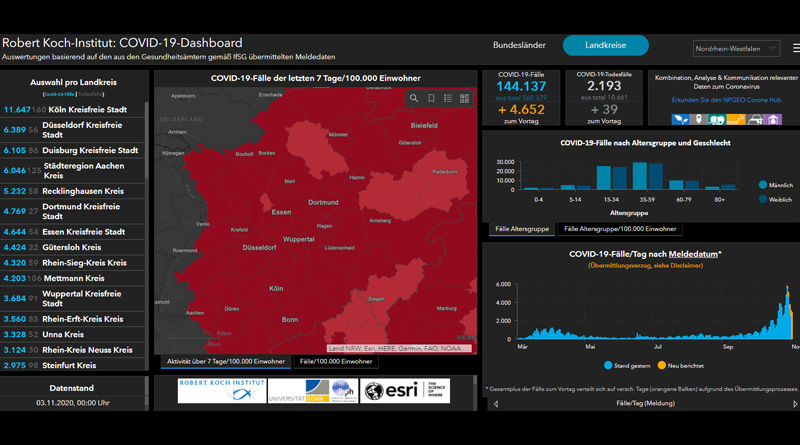This screenshot has width=800, height=445.
Task: Select Düsseldorf Kreisfreie Stadt row
Action: pos(72,130)
